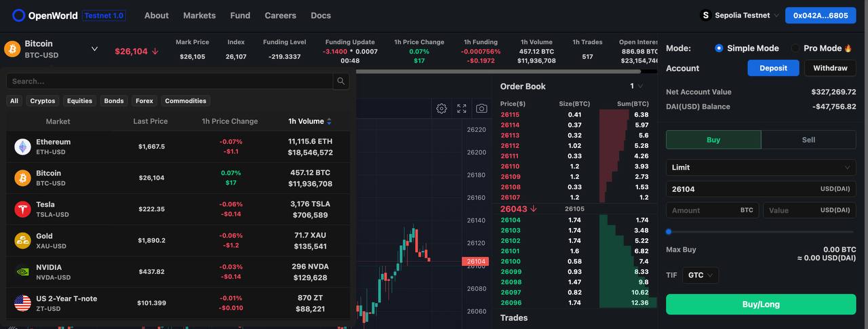Filter markets by All
Screen dimensions: 868x329
[14, 101]
